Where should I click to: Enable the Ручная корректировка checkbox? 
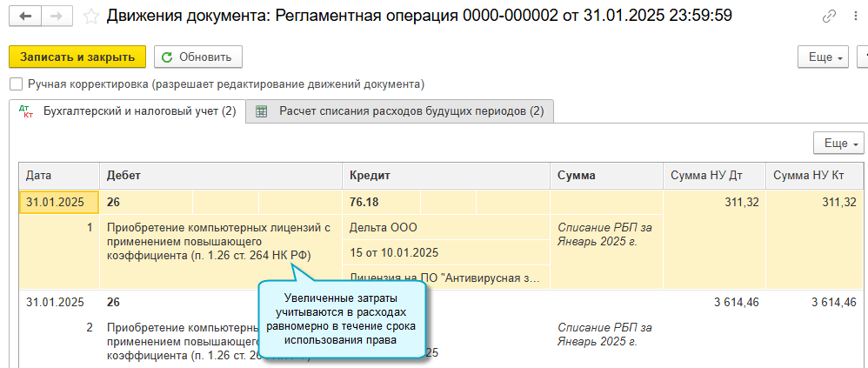tap(16, 84)
